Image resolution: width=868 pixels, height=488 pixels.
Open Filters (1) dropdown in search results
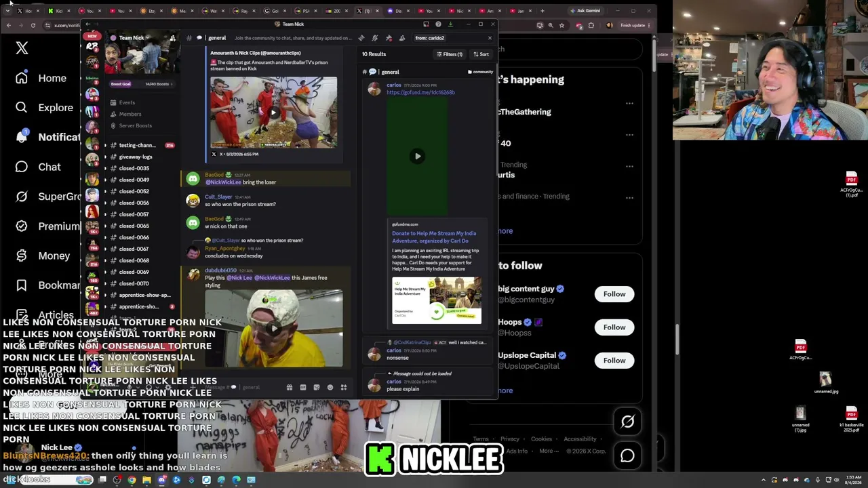(450, 54)
